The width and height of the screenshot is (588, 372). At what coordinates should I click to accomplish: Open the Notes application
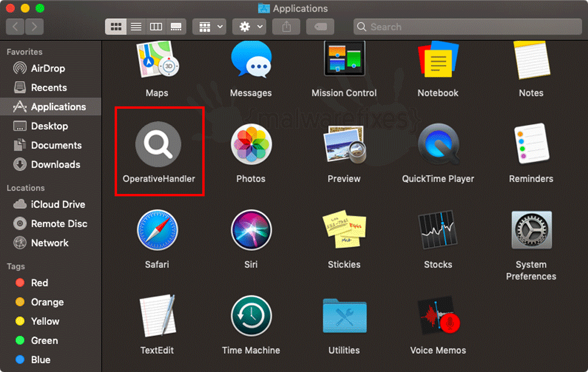click(x=532, y=60)
